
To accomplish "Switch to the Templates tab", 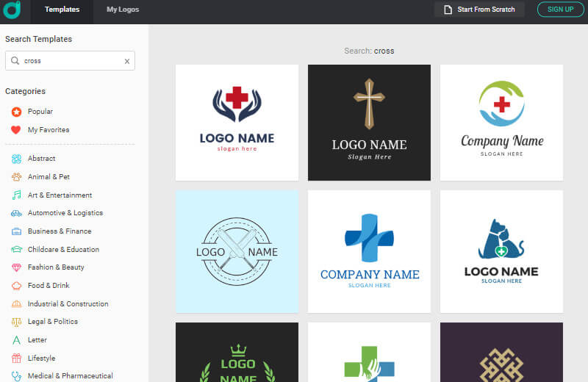I will click(x=62, y=10).
